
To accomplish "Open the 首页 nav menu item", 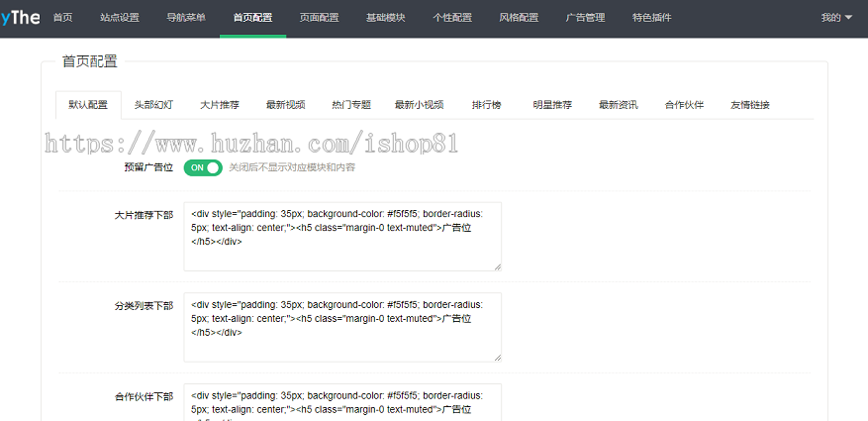I will [x=62, y=18].
